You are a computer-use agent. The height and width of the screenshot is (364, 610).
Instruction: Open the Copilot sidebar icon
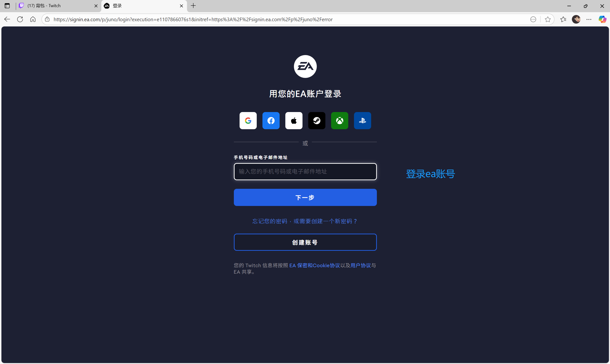pos(602,19)
